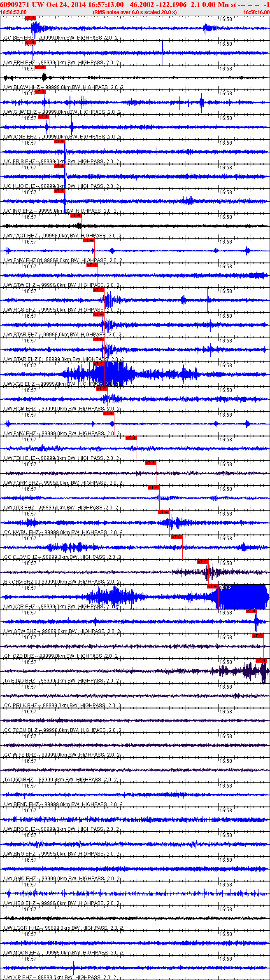The image size is (270, 980).
Task: Click the 'CC KWBU EHZ' station label
Action: (x=21, y=532)
